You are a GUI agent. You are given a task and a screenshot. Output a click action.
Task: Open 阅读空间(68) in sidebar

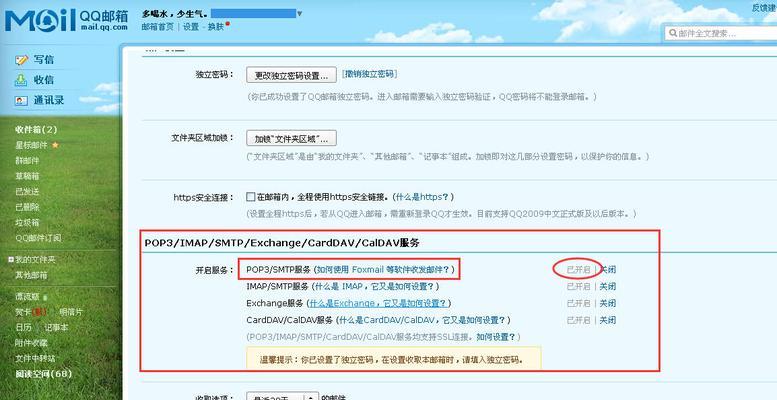coord(43,374)
